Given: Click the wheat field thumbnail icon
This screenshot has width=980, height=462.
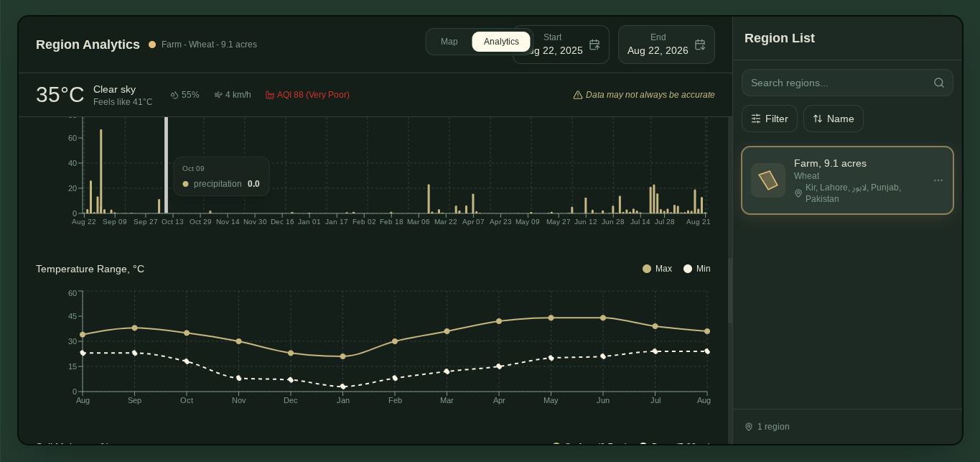Looking at the screenshot, I should (768, 180).
